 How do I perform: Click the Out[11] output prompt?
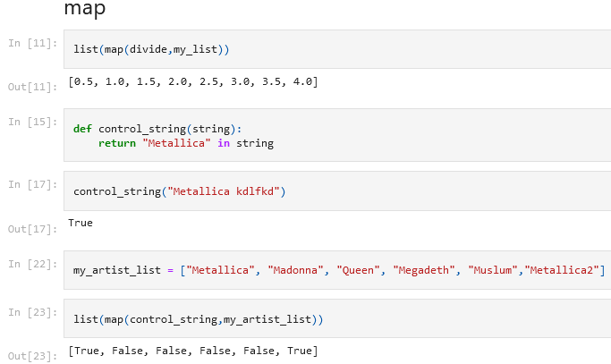click(33, 87)
